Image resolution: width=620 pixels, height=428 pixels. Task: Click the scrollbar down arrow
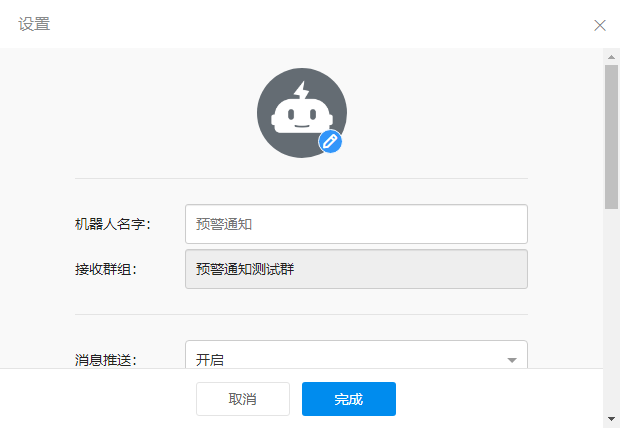coord(611,418)
